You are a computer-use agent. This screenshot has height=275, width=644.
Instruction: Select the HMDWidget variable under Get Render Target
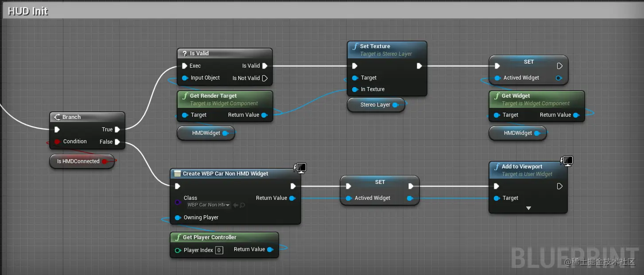click(x=206, y=133)
